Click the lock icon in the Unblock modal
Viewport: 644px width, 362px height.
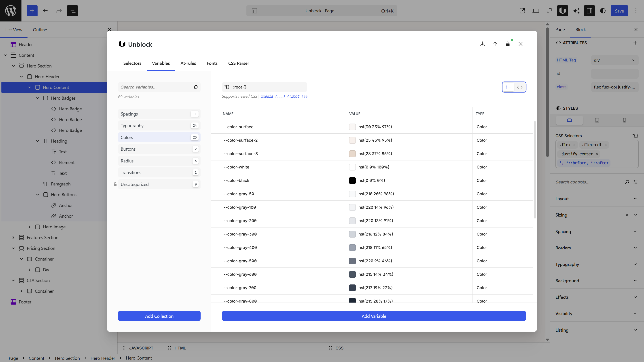point(508,44)
